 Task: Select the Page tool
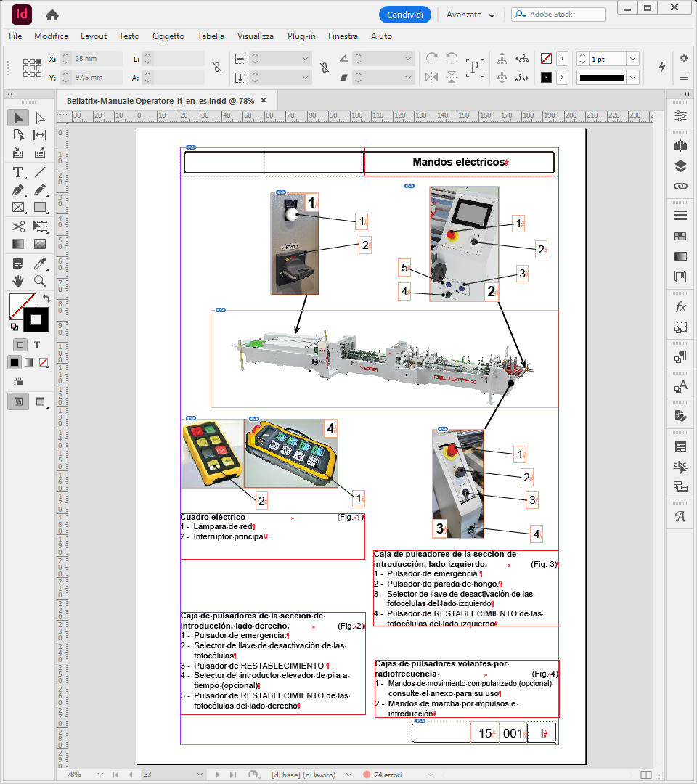(18, 135)
